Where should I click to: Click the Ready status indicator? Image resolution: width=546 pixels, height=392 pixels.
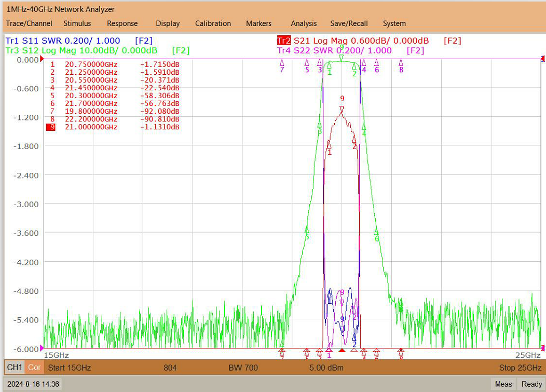coord(531,384)
